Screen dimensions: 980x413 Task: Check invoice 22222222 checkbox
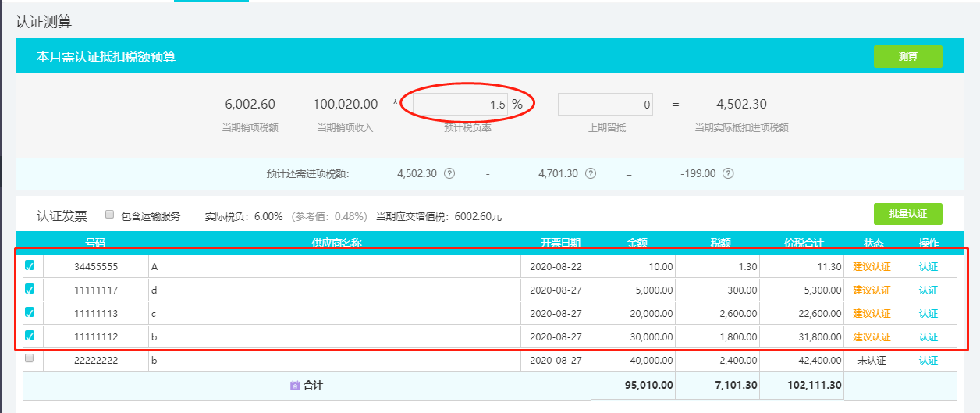(x=30, y=358)
